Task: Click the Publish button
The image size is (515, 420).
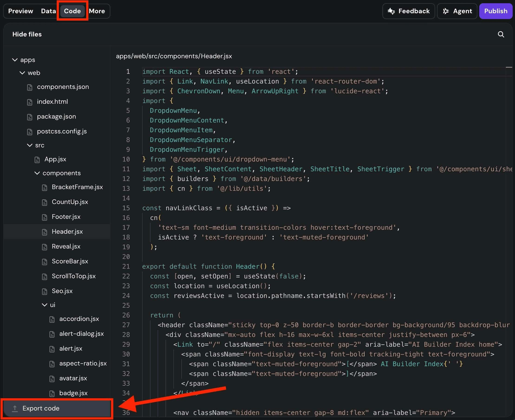Action: 496,11
